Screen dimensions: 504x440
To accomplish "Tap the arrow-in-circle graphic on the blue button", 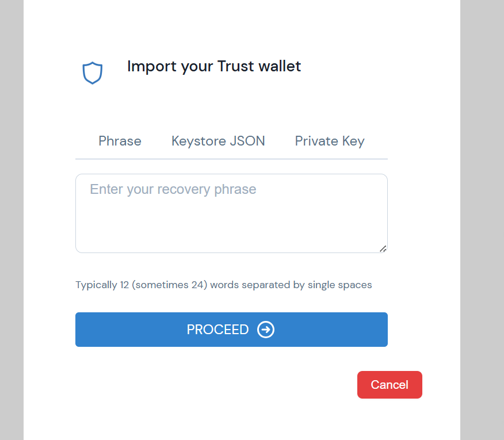I will point(265,330).
